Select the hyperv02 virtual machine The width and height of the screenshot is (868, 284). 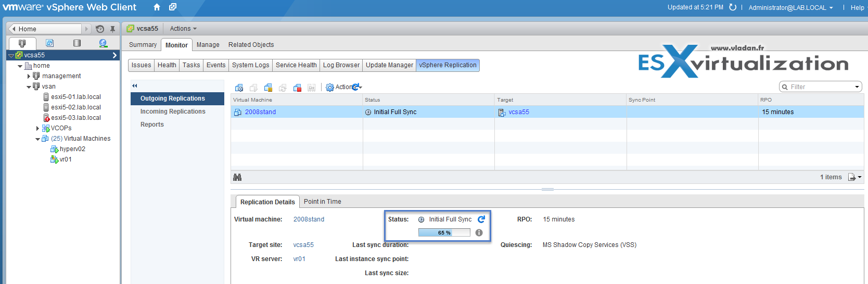point(72,149)
